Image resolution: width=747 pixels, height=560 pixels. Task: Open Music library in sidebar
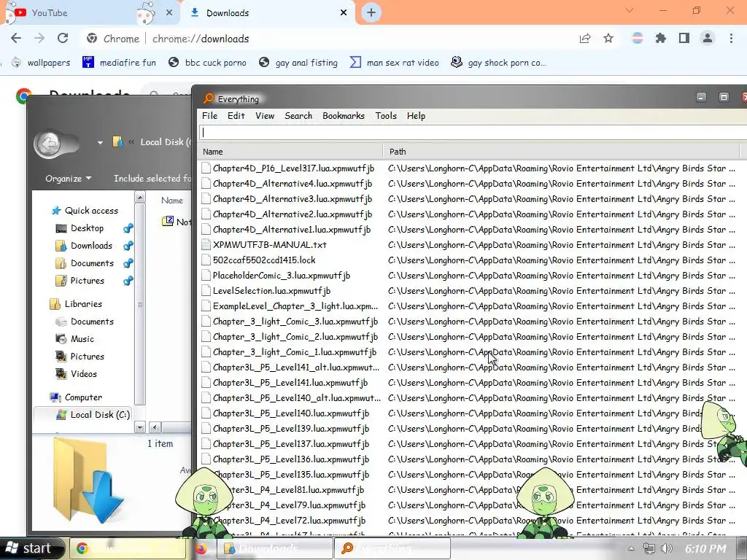coord(75,339)
